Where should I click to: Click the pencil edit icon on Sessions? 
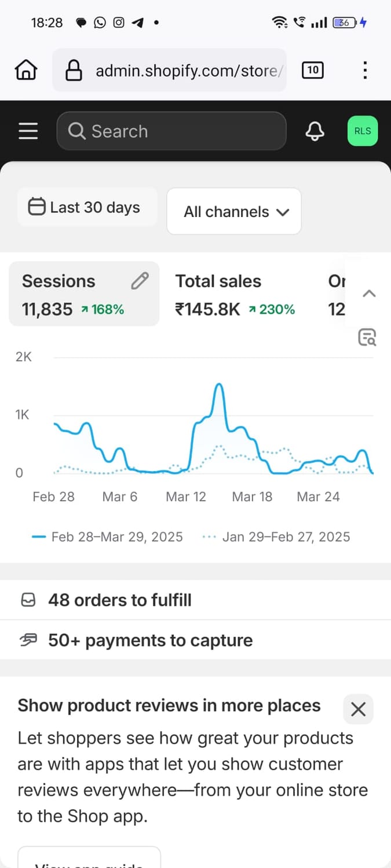(140, 281)
